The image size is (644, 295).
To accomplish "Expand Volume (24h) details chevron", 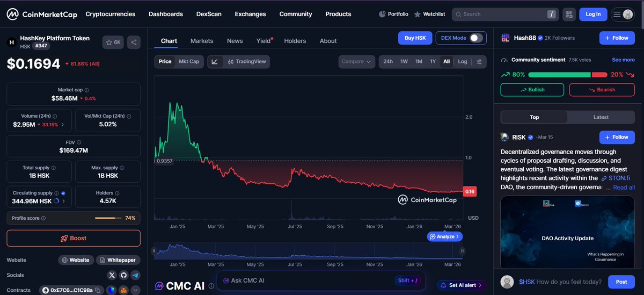I will click(x=63, y=125).
